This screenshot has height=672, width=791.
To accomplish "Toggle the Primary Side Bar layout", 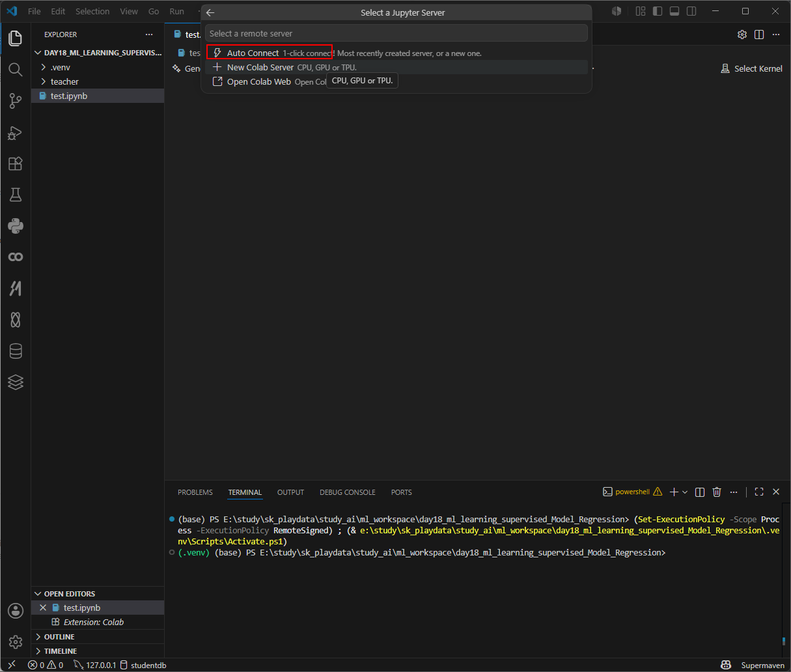I will coord(658,11).
